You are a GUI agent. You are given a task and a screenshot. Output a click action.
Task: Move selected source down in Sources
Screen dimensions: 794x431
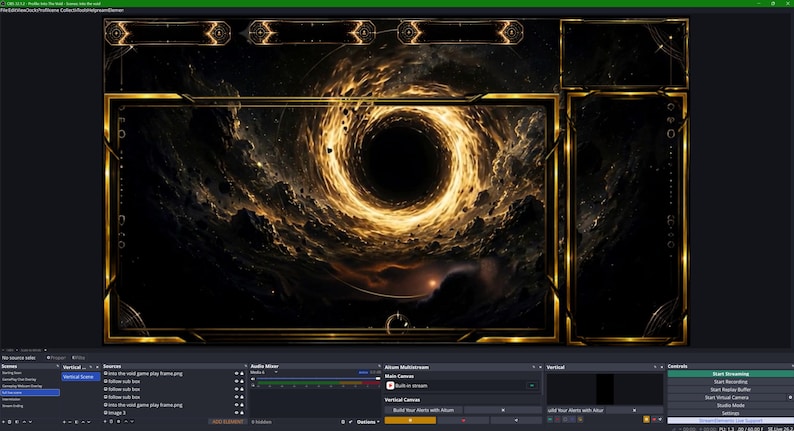[132, 421]
